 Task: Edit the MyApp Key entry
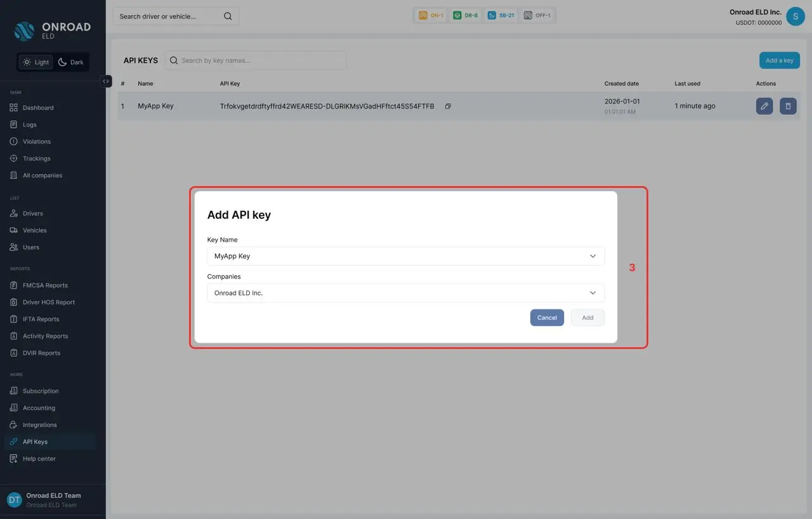(764, 106)
